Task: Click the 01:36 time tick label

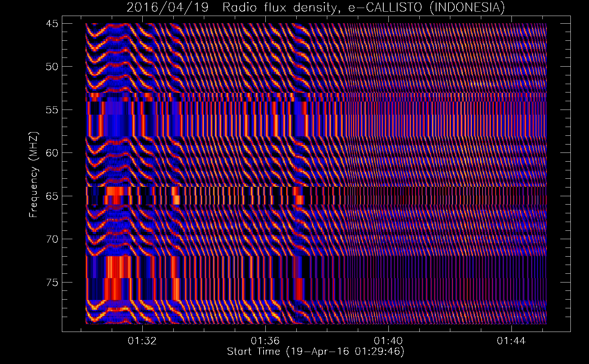Action: tap(265, 341)
